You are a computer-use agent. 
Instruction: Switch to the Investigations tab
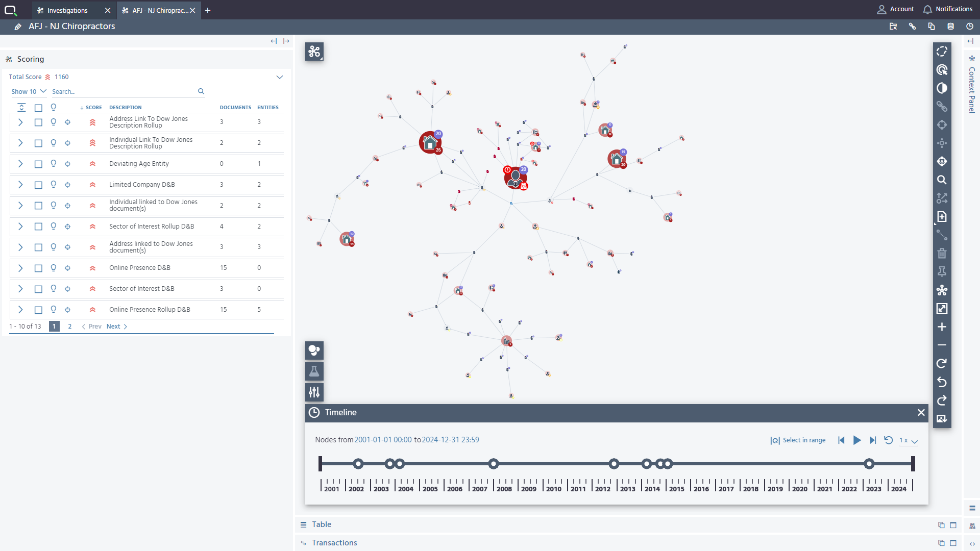point(68,10)
